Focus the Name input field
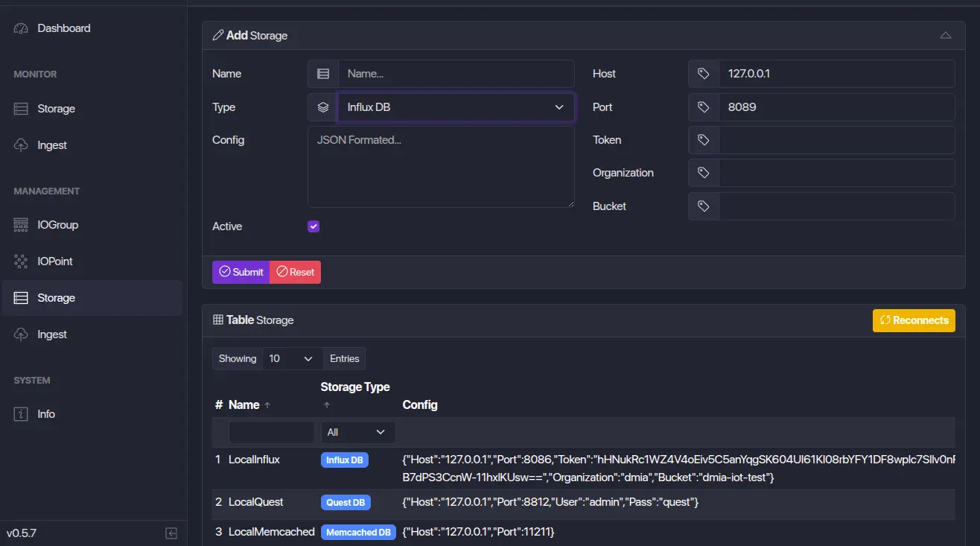 coord(456,74)
